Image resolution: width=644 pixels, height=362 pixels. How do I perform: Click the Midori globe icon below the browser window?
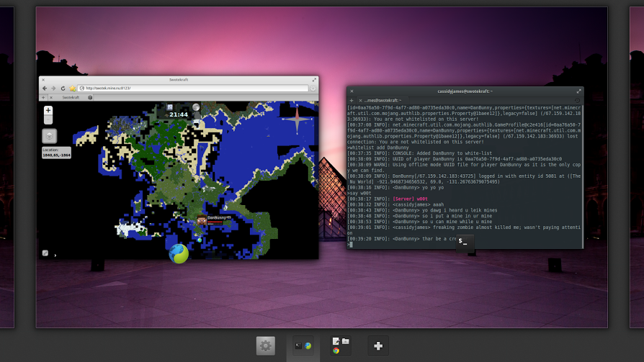tap(179, 253)
